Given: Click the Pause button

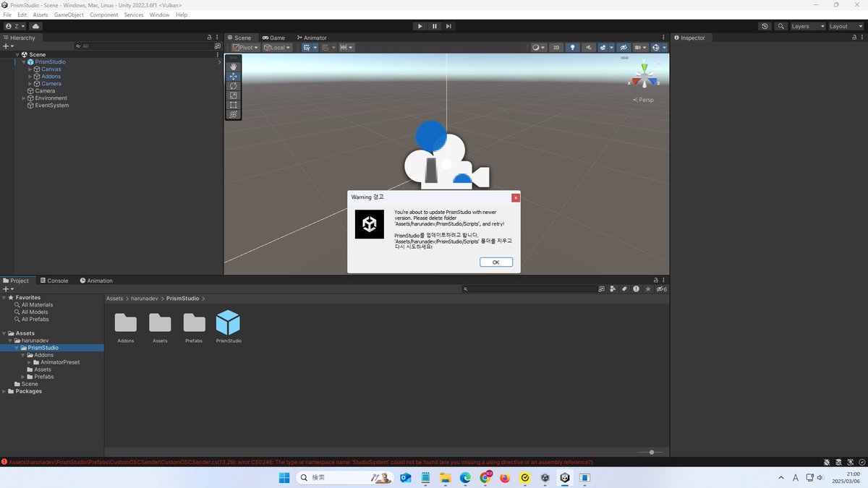Looking at the screenshot, I should (x=434, y=26).
